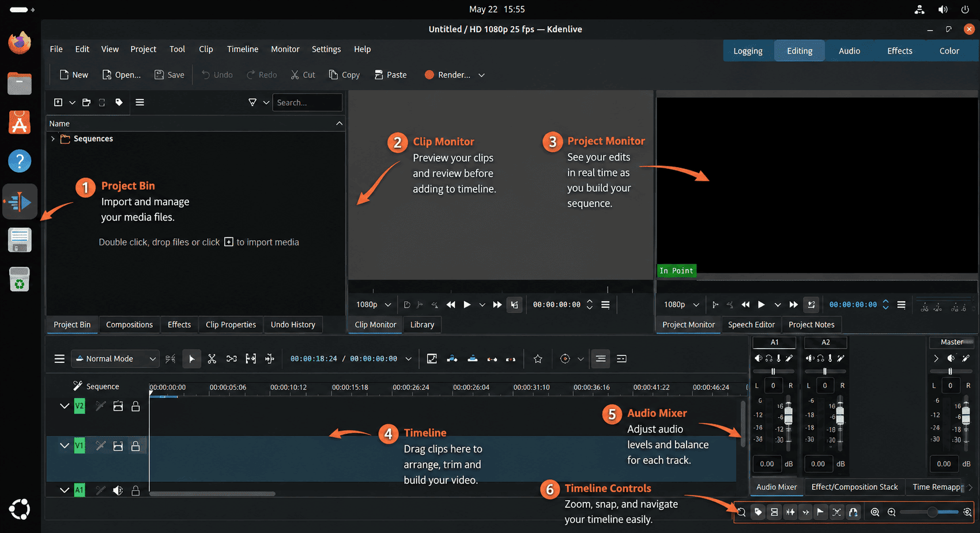
Task: Collapse track V1 chevron
Action: coord(65,446)
